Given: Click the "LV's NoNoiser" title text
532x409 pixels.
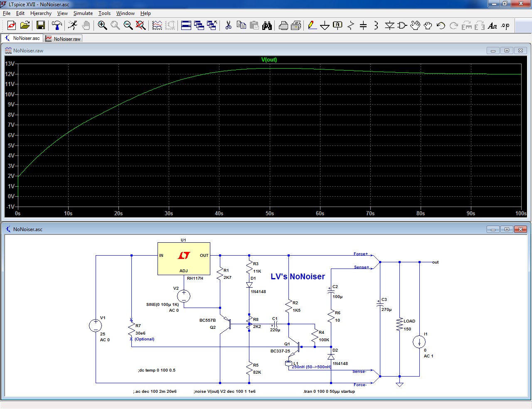Looking at the screenshot, I should [298, 276].
